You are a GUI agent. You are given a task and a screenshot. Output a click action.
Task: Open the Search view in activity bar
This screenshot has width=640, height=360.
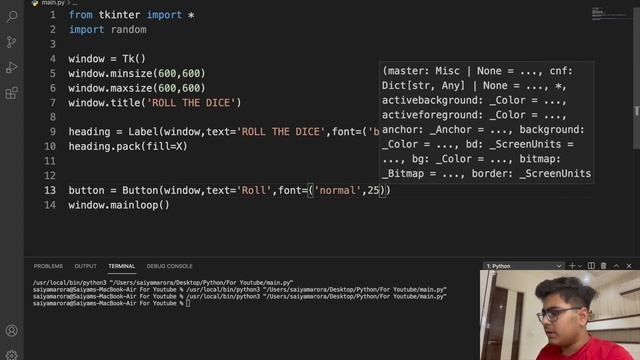[x=12, y=17]
